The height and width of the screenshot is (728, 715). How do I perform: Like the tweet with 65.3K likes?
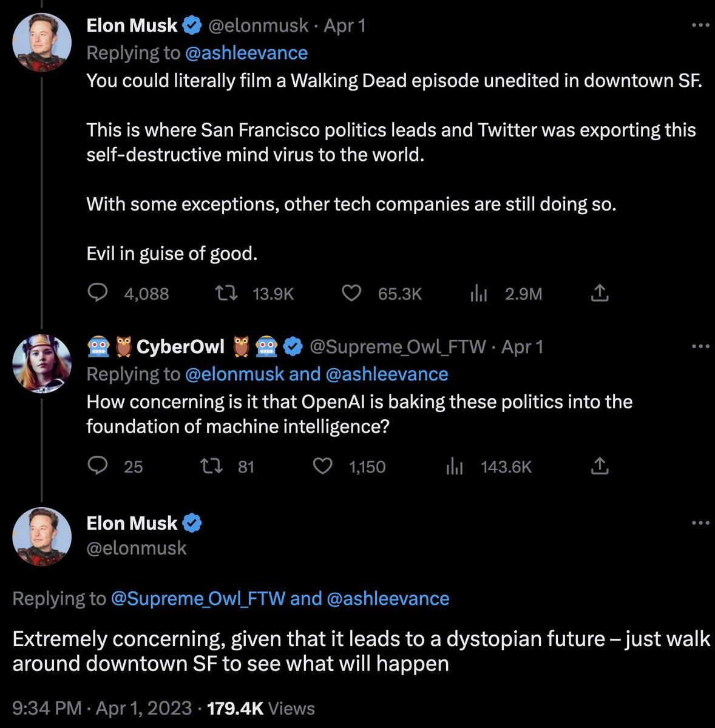click(x=351, y=294)
